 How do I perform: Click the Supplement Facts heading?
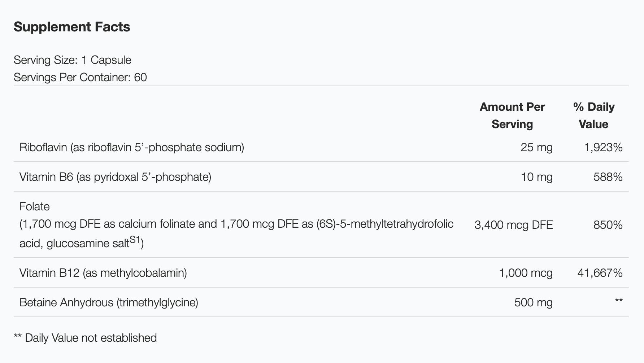coord(72,27)
